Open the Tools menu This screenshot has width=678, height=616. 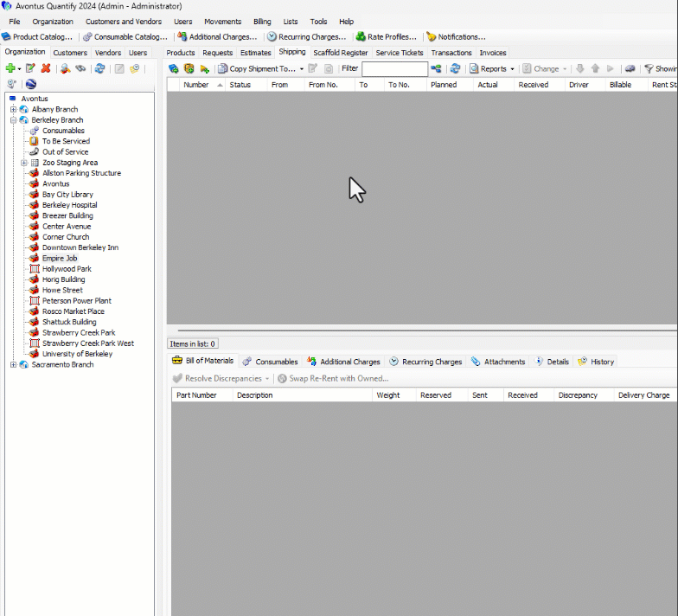tap(318, 21)
